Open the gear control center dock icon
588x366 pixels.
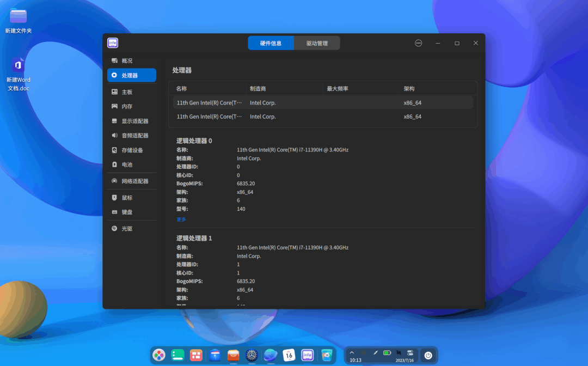[252, 355]
